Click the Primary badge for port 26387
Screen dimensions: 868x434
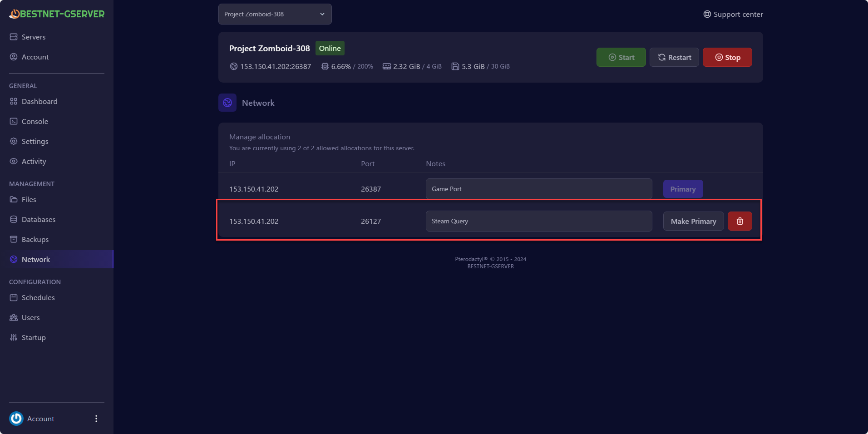click(x=683, y=189)
